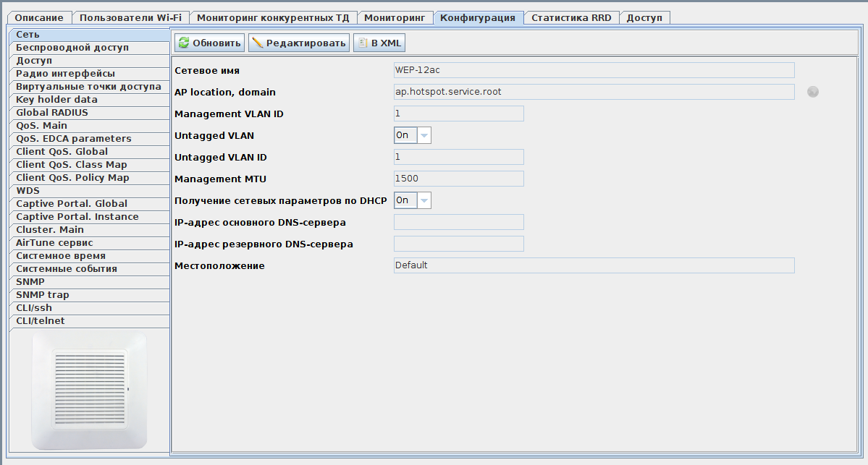Click the backup DNS server IP field
Image resolution: width=868 pixels, height=465 pixels.
click(458, 244)
